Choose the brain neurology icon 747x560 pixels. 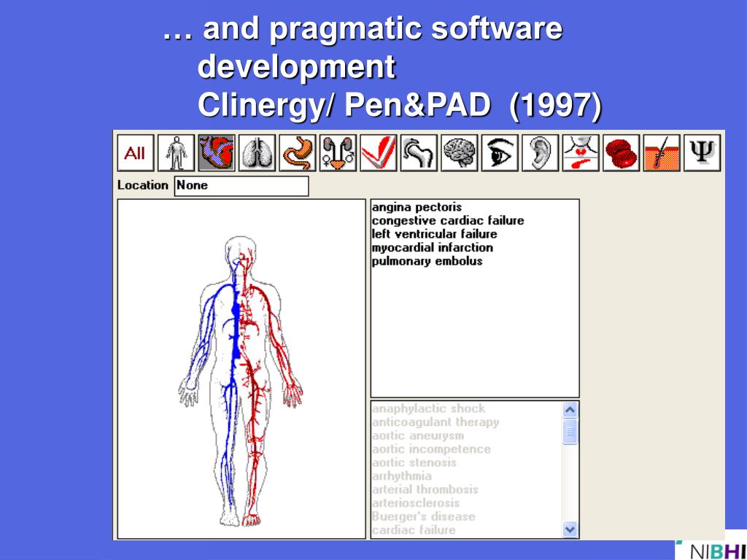pyautogui.click(x=460, y=153)
